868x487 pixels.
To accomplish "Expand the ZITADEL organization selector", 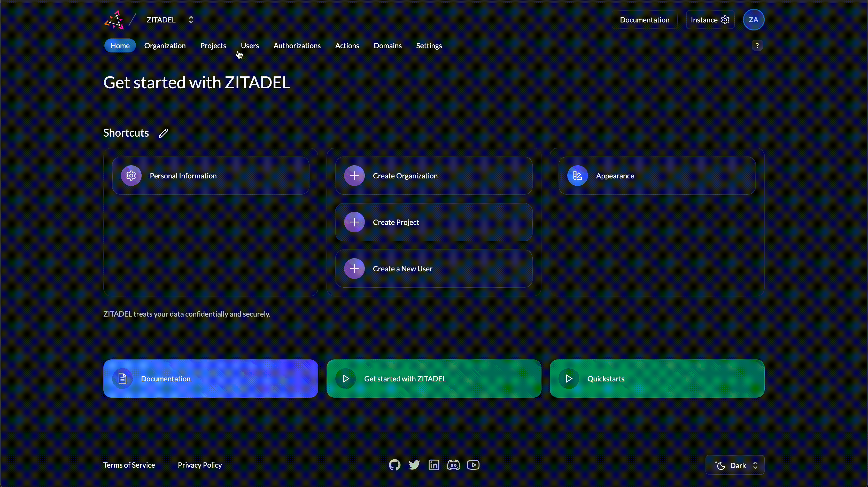I will click(x=191, y=20).
